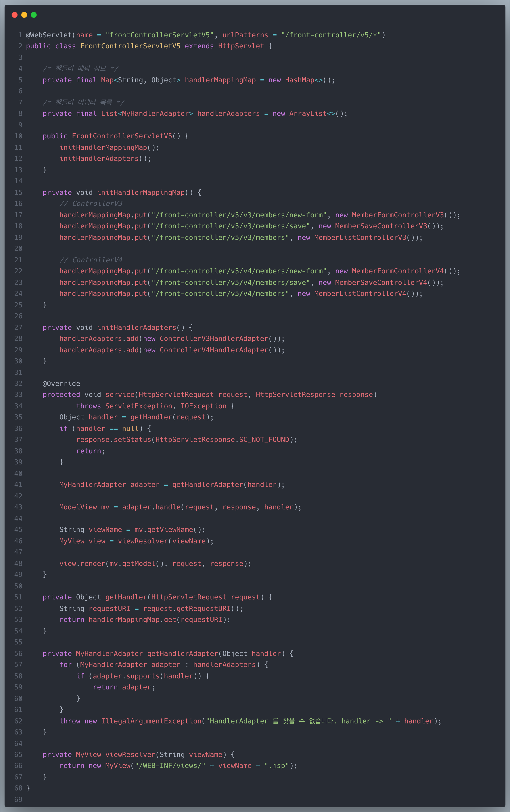Image resolution: width=510 pixels, height=812 pixels.
Task: Click ControllerV3HandlerAdapter on line 28
Action: (214, 338)
